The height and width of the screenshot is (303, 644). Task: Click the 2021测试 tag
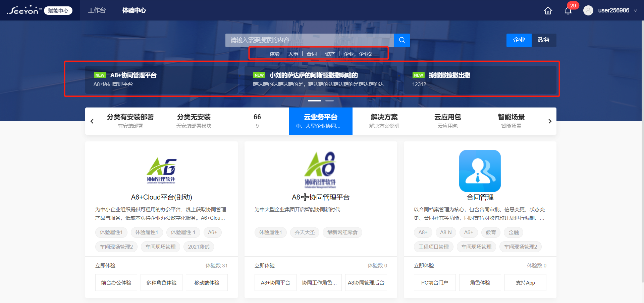tap(199, 247)
